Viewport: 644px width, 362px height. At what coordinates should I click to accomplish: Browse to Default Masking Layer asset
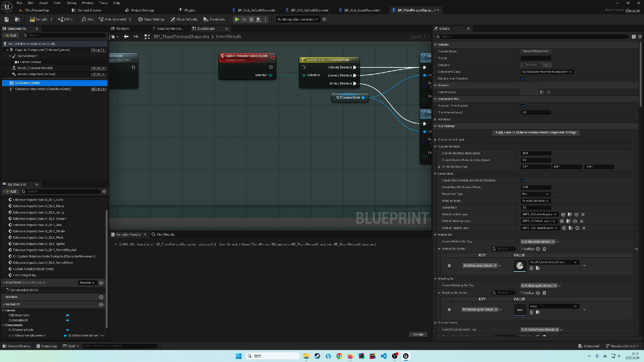568,221
